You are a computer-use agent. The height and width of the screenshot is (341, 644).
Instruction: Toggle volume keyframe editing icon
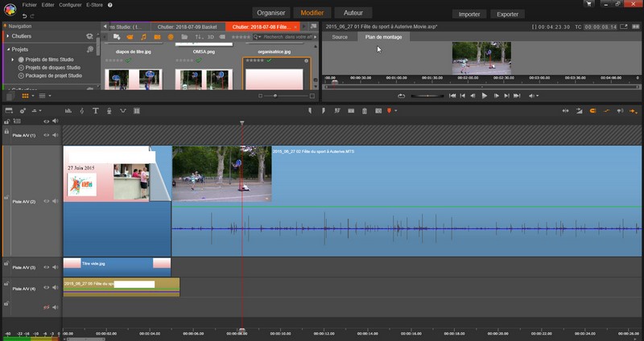click(606, 111)
